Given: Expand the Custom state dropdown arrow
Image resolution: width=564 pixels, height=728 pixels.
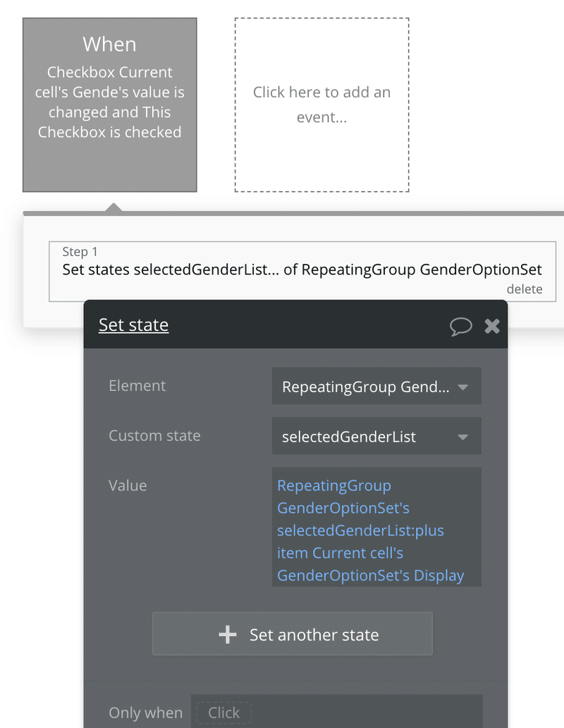Looking at the screenshot, I should (462, 437).
